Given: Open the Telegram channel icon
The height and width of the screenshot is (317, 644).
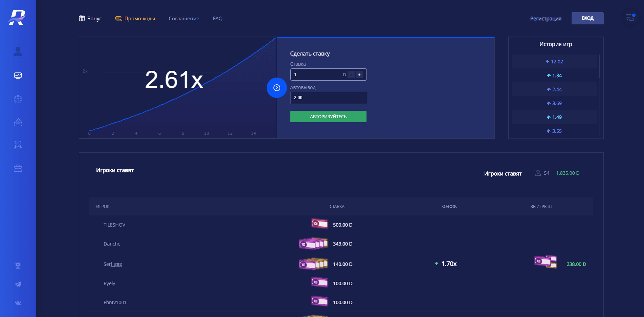Looking at the screenshot, I should click(18, 284).
